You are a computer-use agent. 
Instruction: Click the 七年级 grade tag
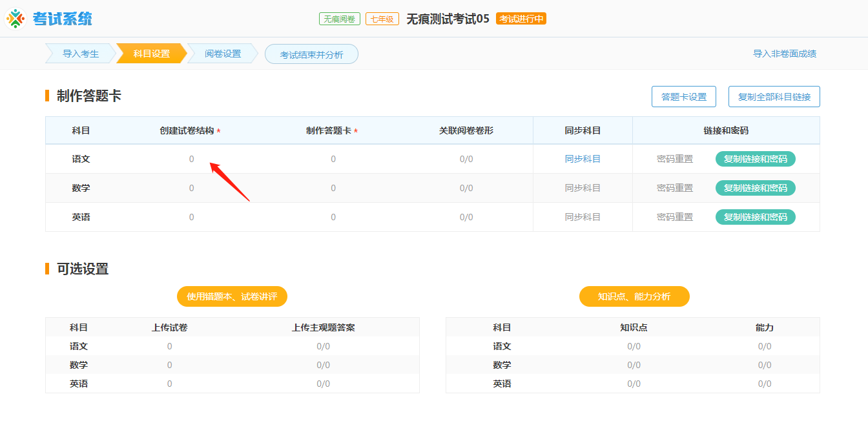pyautogui.click(x=382, y=19)
